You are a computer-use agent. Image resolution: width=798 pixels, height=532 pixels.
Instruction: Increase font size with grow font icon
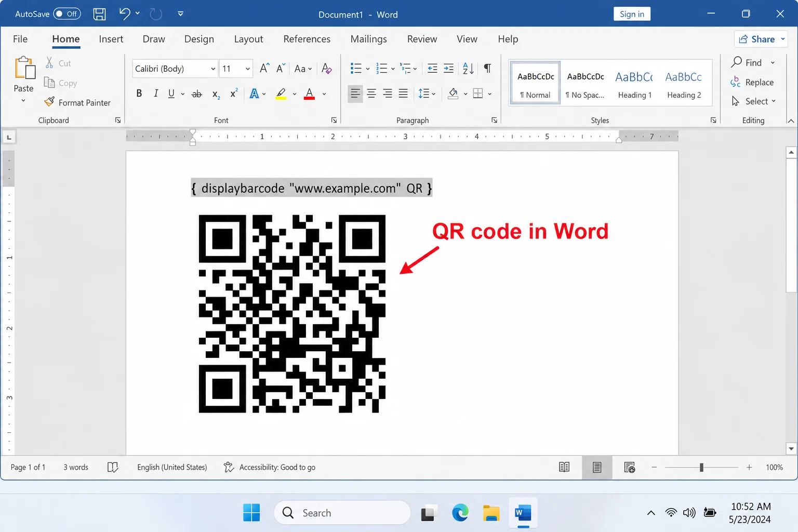pyautogui.click(x=264, y=68)
